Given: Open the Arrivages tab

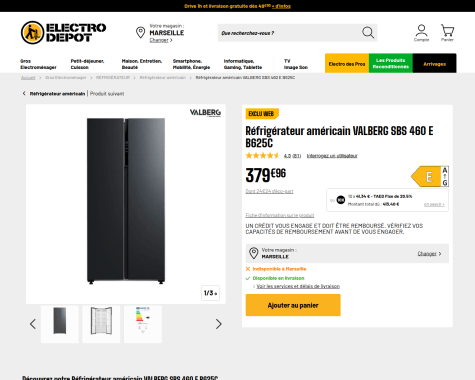Looking at the screenshot, I should (434, 63).
